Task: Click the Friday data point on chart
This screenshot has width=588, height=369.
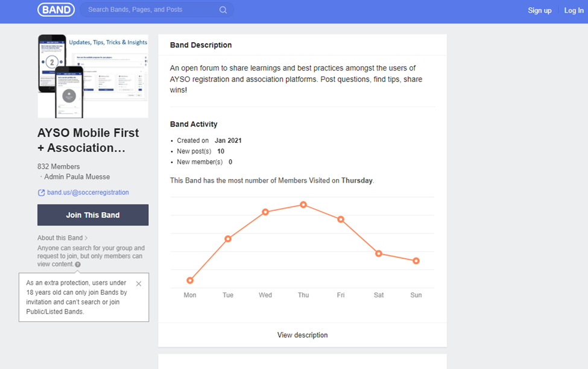Action: 341,219
